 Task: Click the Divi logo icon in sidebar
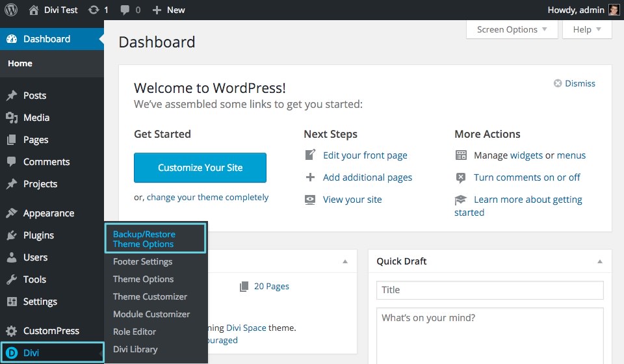tap(12, 353)
